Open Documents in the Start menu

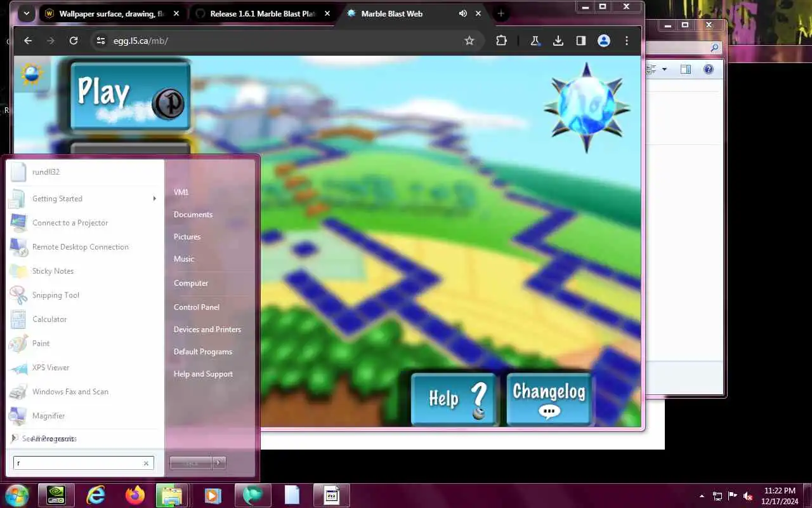(x=193, y=215)
